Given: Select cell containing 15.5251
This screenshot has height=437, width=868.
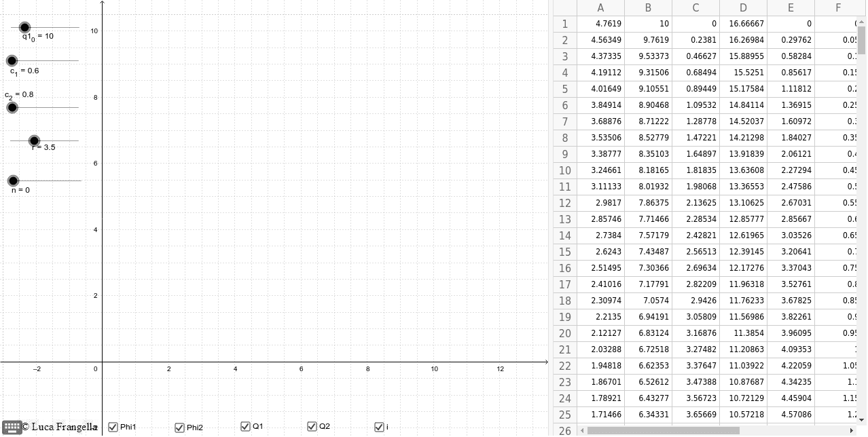Looking at the screenshot, I should tap(743, 73).
